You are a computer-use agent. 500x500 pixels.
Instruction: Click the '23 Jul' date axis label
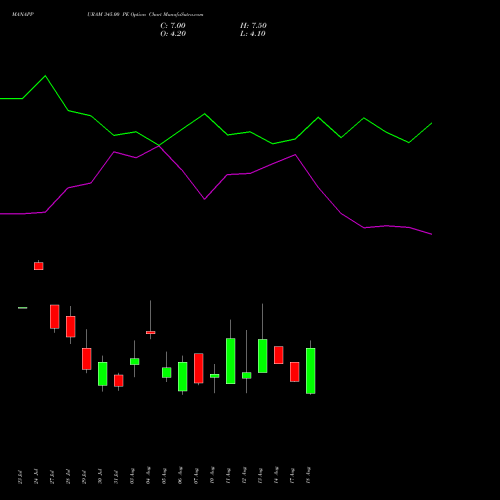(20, 477)
